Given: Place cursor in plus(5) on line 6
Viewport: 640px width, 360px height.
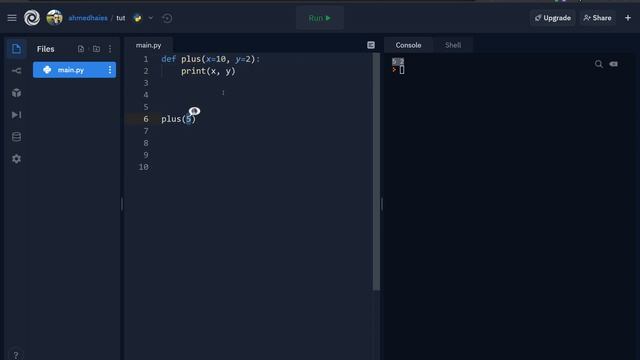Looking at the screenshot, I should click(178, 119).
